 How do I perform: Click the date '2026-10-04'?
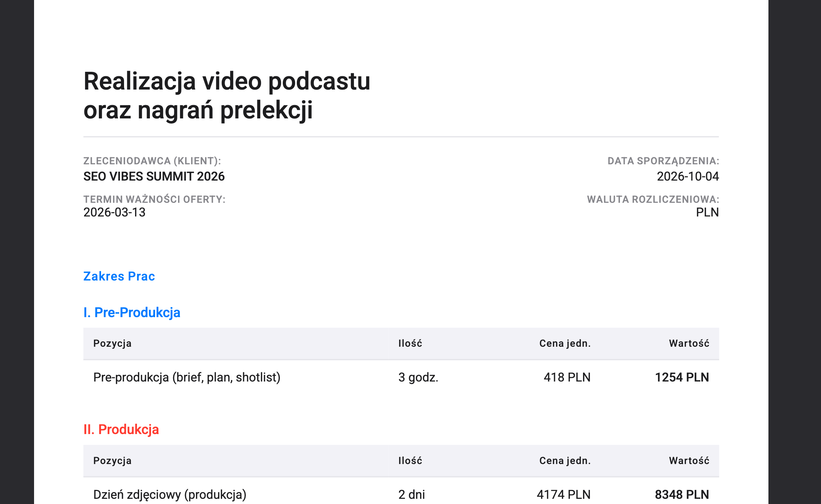point(688,176)
